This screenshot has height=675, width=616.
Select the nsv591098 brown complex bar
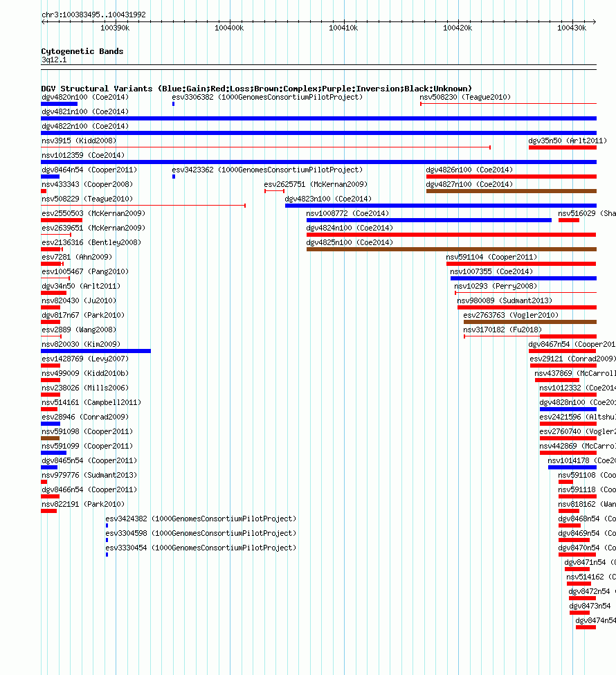(x=50, y=438)
